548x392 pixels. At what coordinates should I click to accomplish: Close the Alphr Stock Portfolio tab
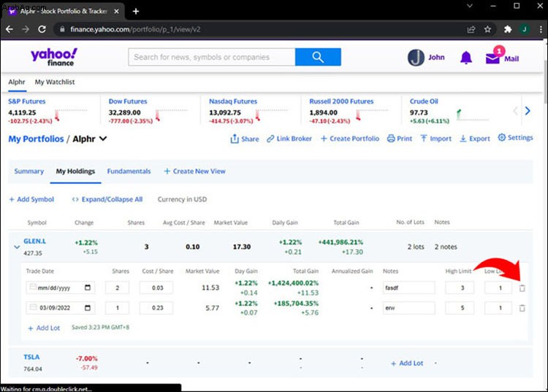[116, 12]
